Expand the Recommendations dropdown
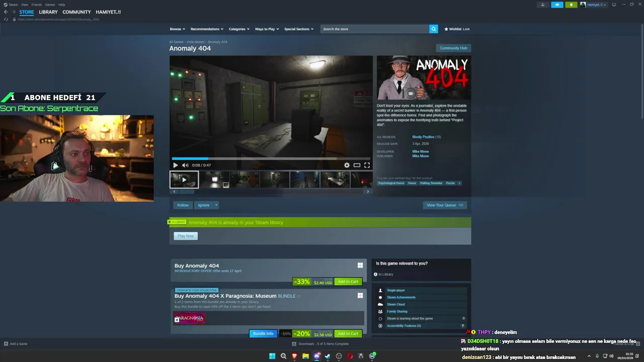This screenshot has height=362, width=644. coord(207,29)
